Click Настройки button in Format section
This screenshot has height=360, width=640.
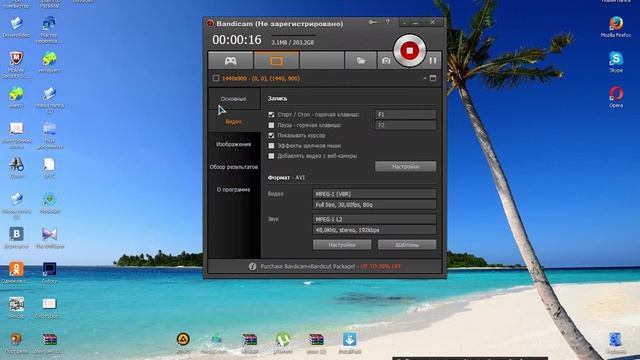(x=342, y=244)
